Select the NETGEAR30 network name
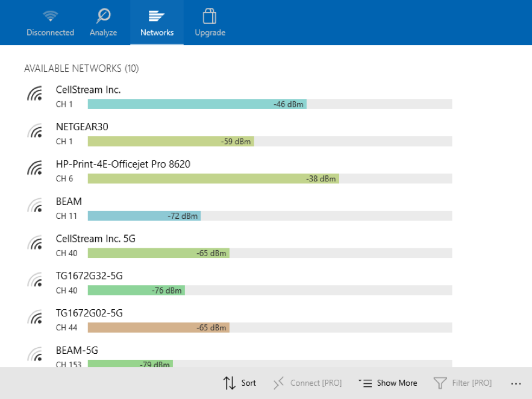 click(82, 127)
